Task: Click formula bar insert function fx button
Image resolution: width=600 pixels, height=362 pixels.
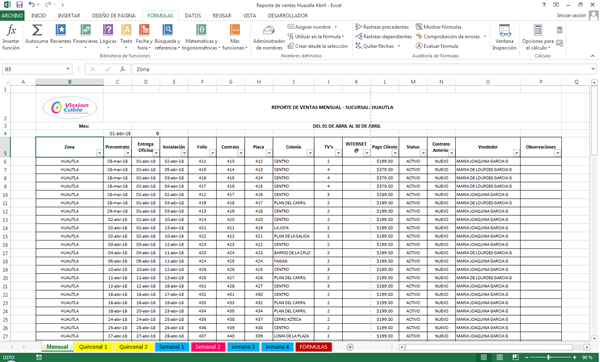Action: click(x=122, y=69)
